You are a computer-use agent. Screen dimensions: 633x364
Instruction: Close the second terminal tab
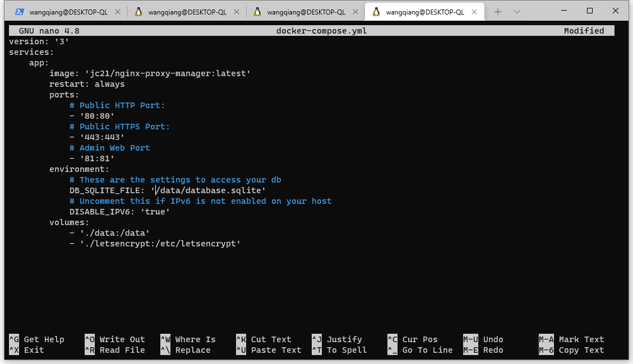pos(238,12)
